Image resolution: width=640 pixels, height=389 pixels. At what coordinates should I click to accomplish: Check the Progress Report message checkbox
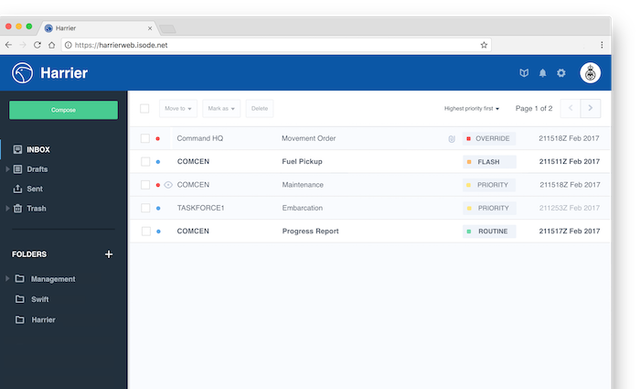pyautogui.click(x=146, y=231)
